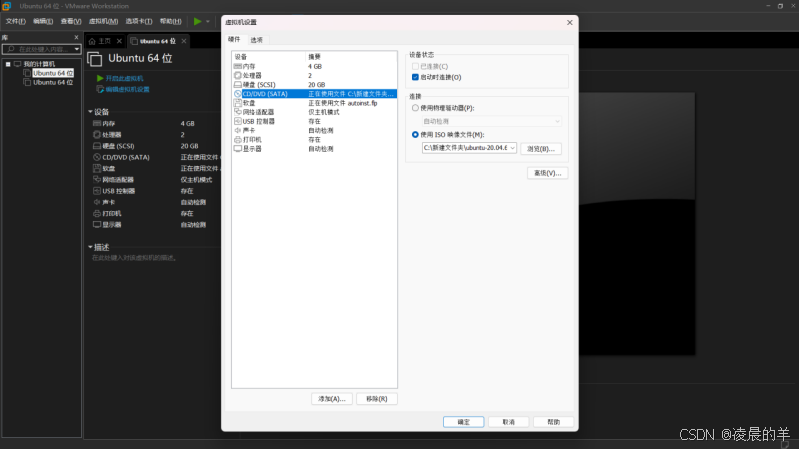
Task: Click 打印机 icon in main window device panel
Action: (x=97, y=214)
